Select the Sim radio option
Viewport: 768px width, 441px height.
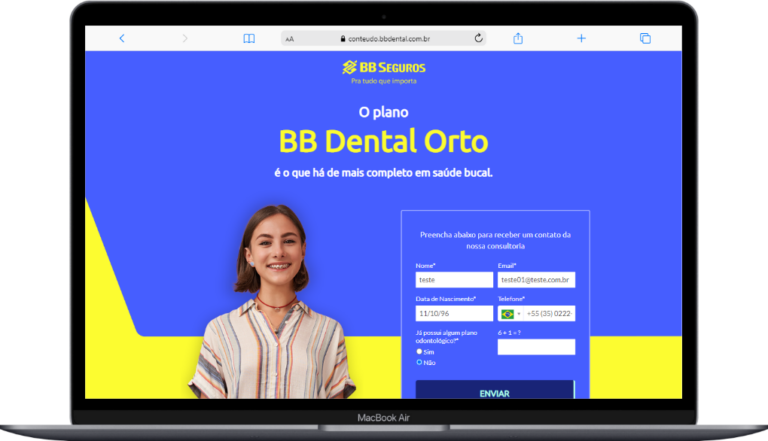(x=419, y=351)
